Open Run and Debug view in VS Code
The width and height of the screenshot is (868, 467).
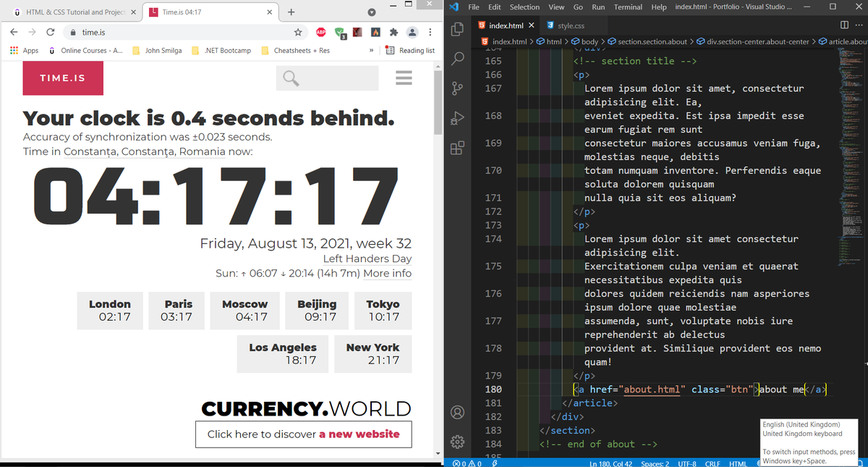pyautogui.click(x=457, y=119)
